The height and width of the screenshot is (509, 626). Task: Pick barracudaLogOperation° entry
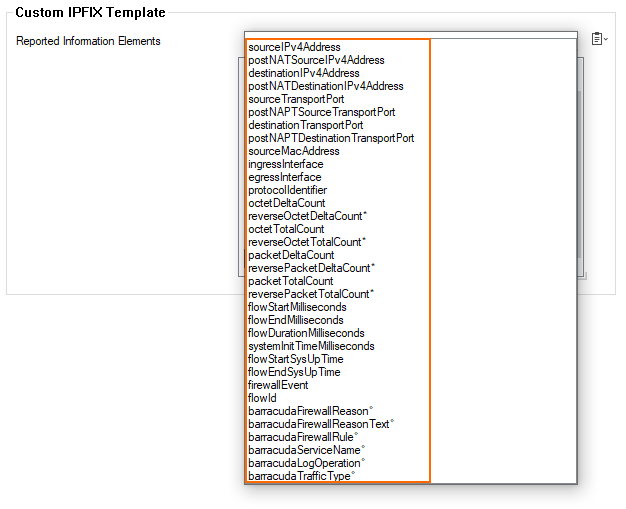(x=307, y=463)
